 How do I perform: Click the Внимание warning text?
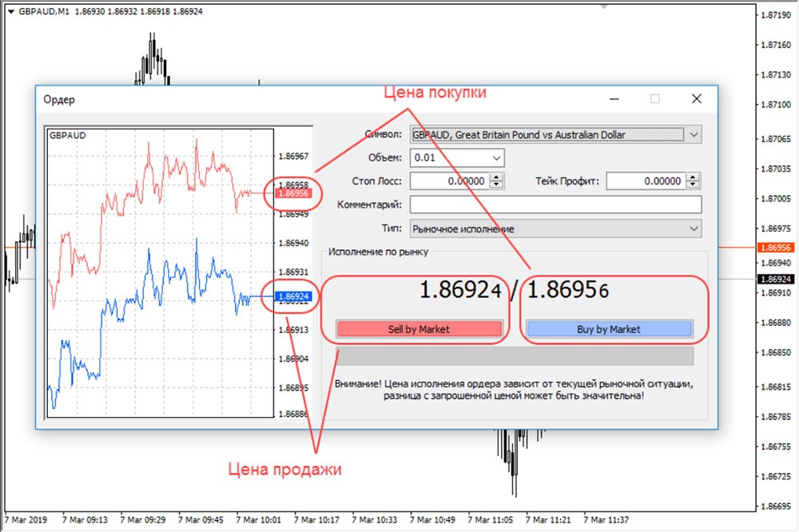pos(514,390)
